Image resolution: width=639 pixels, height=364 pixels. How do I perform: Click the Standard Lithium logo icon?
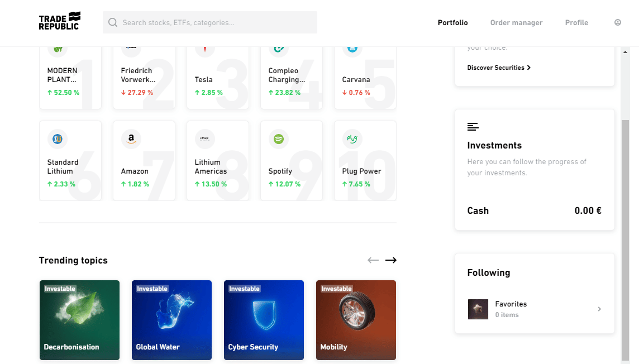click(x=58, y=139)
